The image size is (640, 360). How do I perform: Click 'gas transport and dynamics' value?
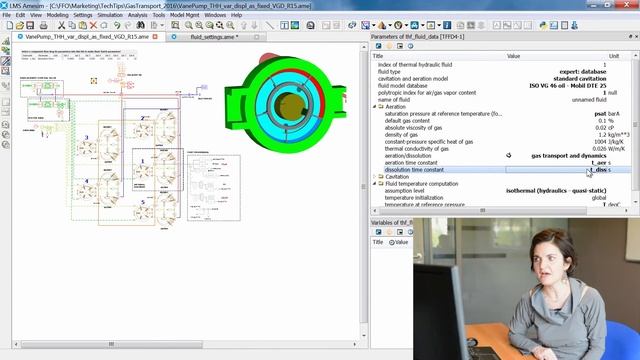[x=569, y=156]
